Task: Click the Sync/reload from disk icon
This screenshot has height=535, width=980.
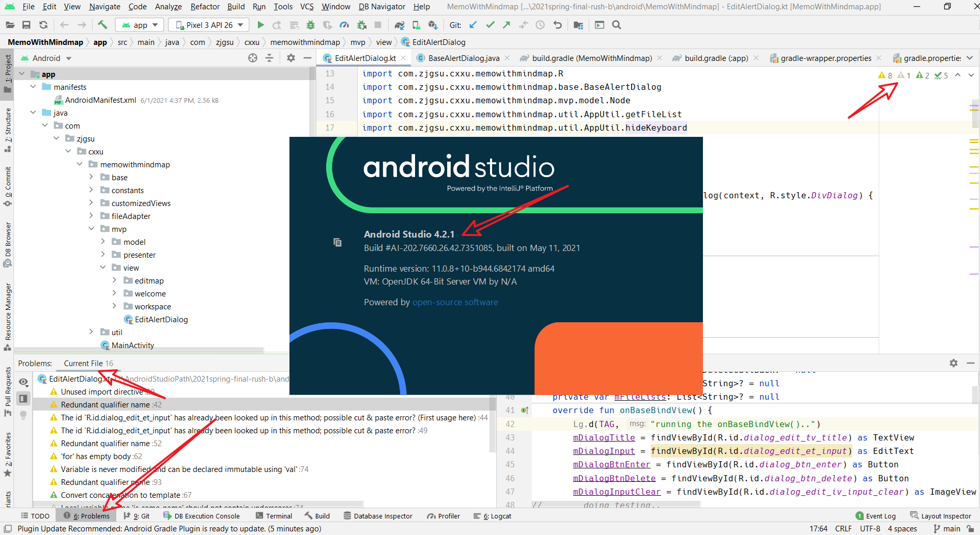Action: coord(43,25)
